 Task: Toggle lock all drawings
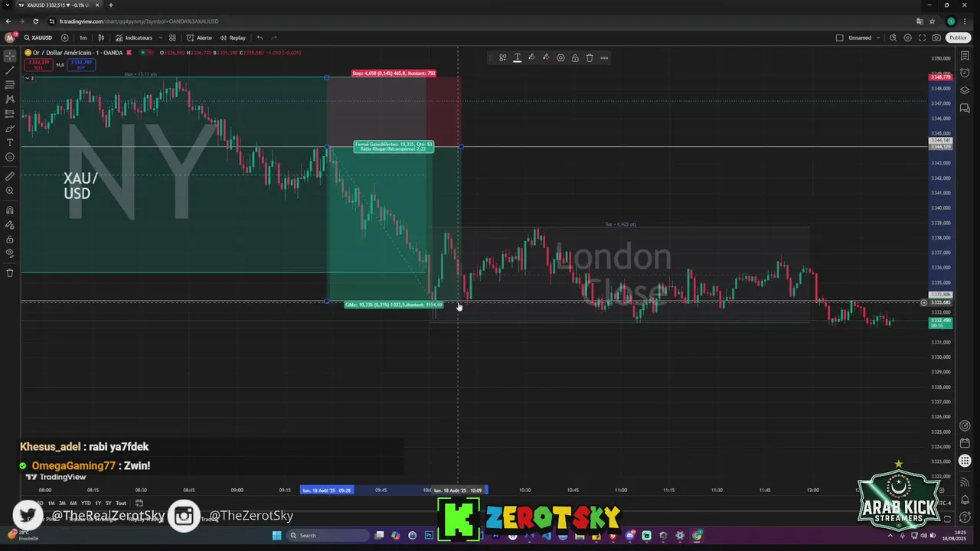pyautogui.click(x=10, y=240)
